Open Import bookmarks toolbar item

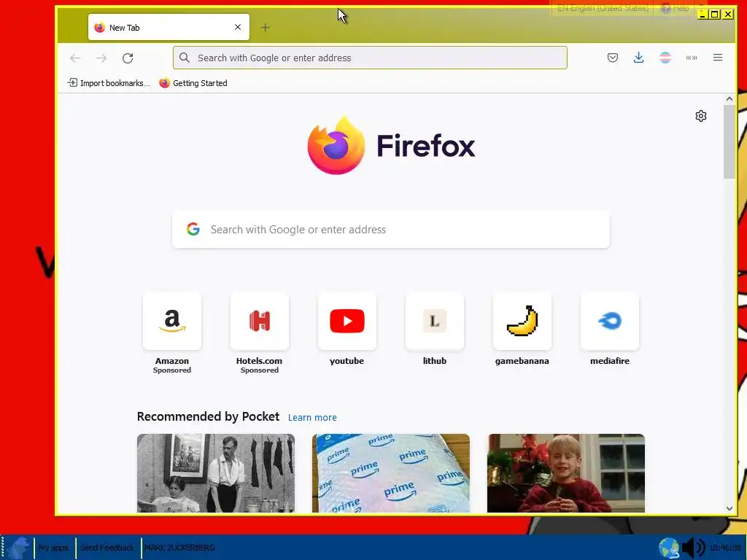click(109, 83)
